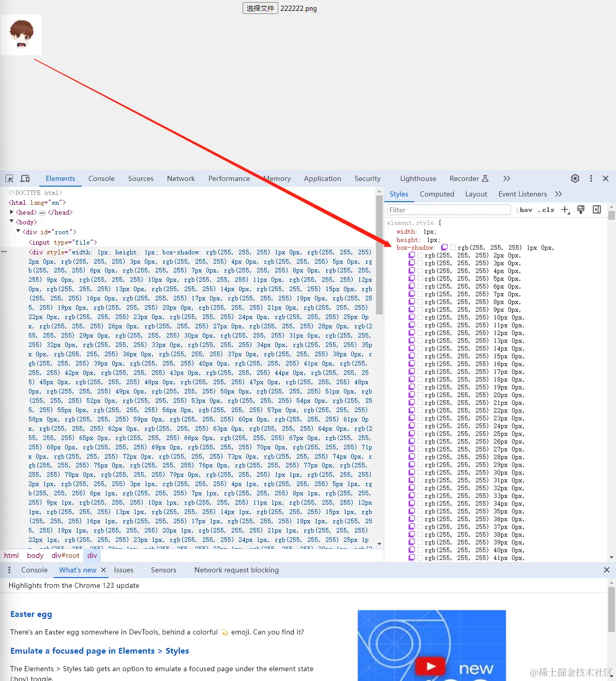This screenshot has height=681, width=616.
Task: Open DevTools settings gear
Action: (575, 178)
